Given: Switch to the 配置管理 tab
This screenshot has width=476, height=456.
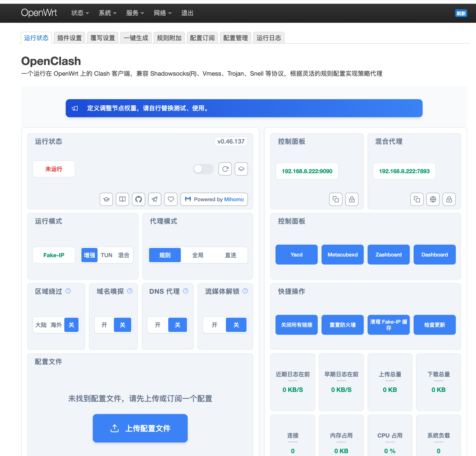Looking at the screenshot, I should (236, 38).
